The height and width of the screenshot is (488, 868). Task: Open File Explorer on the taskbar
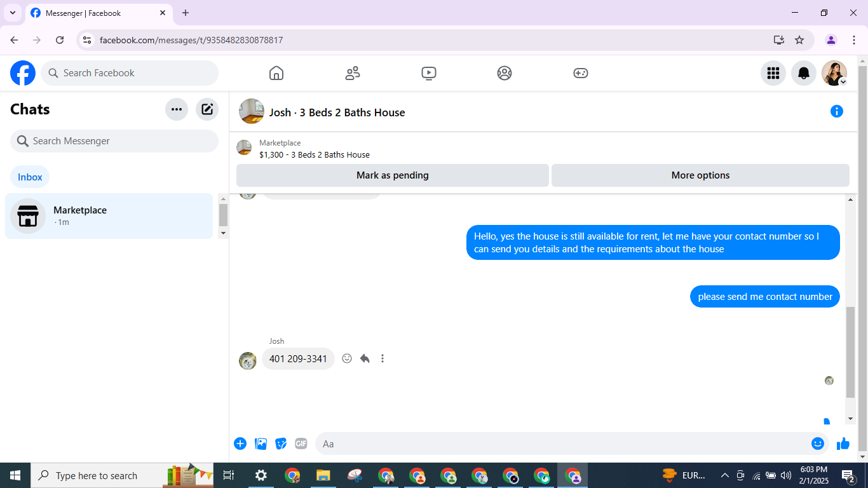point(323,475)
